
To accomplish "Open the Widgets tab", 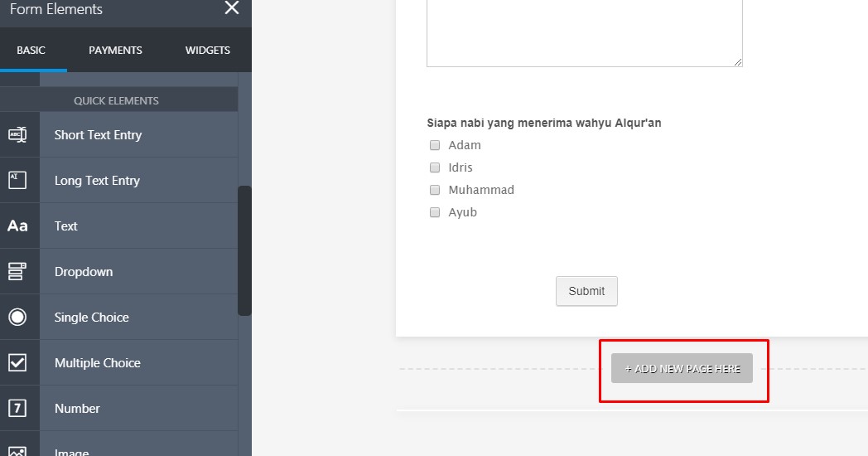I will click(208, 50).
